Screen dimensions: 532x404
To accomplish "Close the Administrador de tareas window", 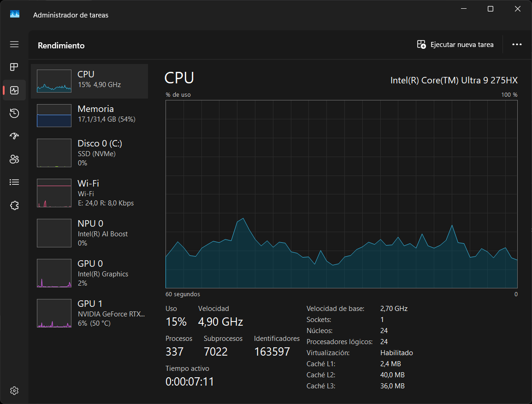I will point(517,9).
